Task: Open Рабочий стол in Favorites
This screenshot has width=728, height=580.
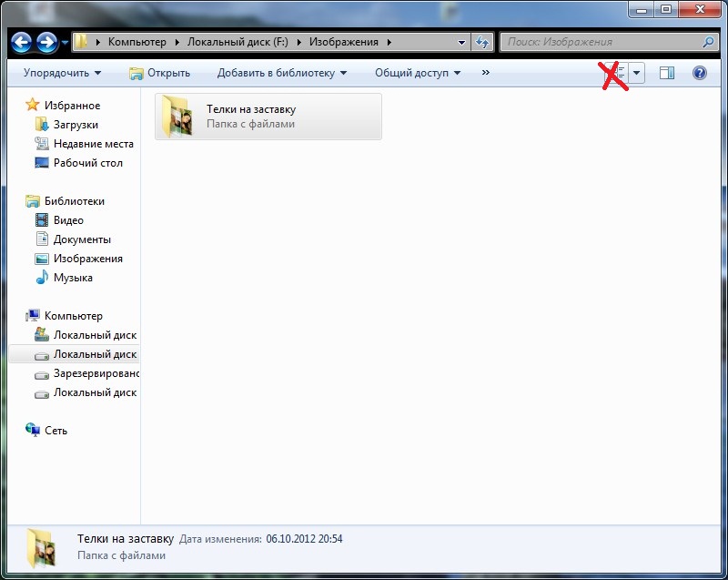Action: 87,163
